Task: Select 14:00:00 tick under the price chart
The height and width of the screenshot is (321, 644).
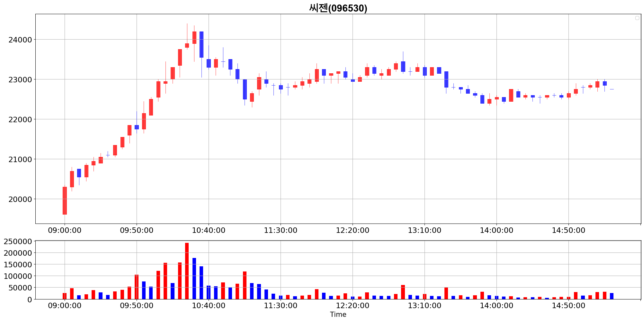Action: tap(496, 231)
